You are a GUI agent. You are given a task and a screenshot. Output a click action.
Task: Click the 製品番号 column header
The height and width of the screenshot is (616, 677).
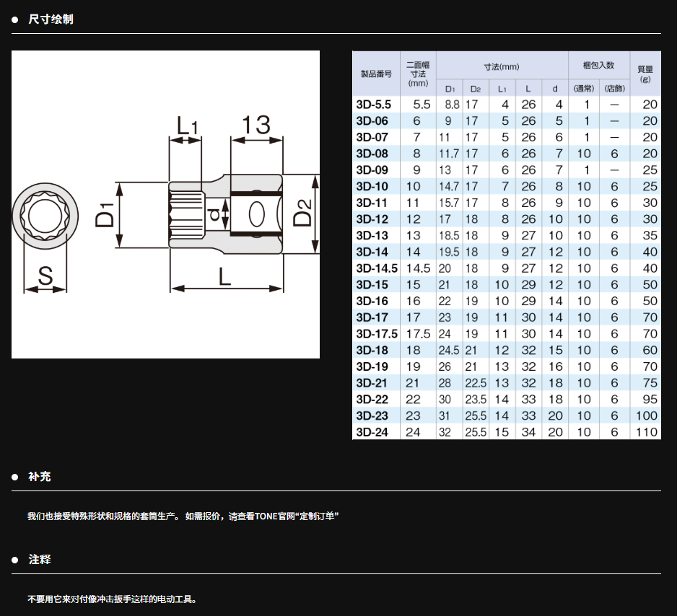pyautogui.click(x=375, y=74)
